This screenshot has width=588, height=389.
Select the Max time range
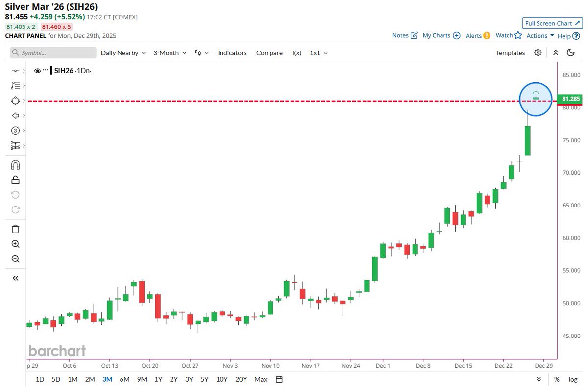pyautogui.click(x=261, y=379)
